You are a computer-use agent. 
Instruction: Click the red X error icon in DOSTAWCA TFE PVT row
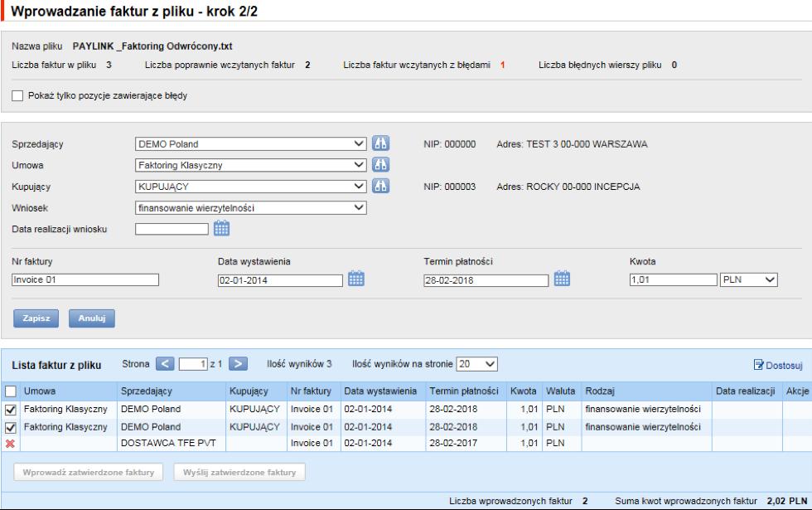tap(10, 443)
